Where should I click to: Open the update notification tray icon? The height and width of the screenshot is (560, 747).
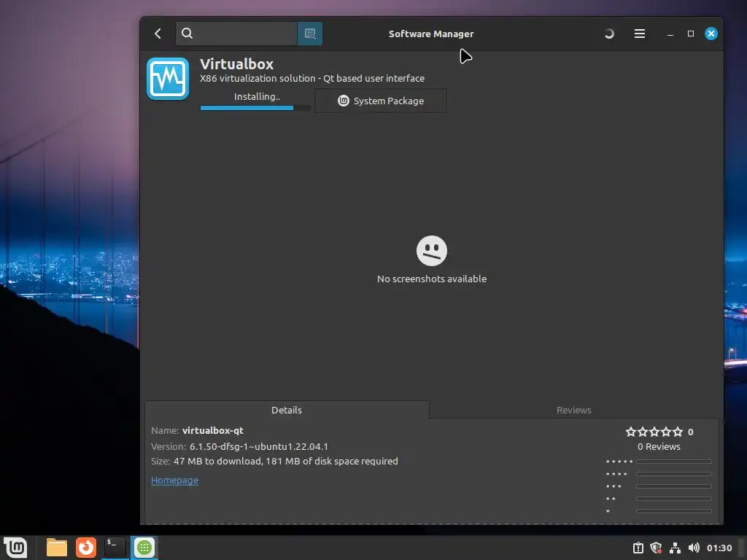pyautogui.click(x=638, y=548)
